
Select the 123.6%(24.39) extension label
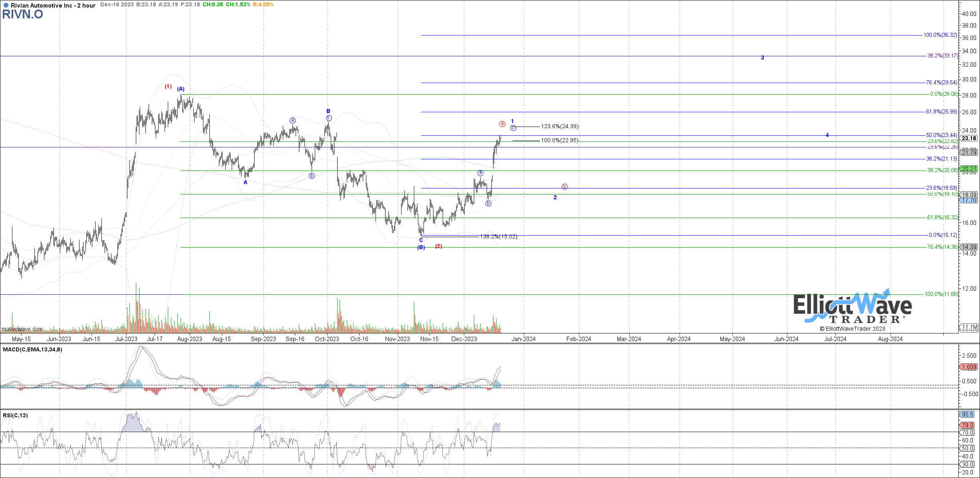[x=559, y=126]
